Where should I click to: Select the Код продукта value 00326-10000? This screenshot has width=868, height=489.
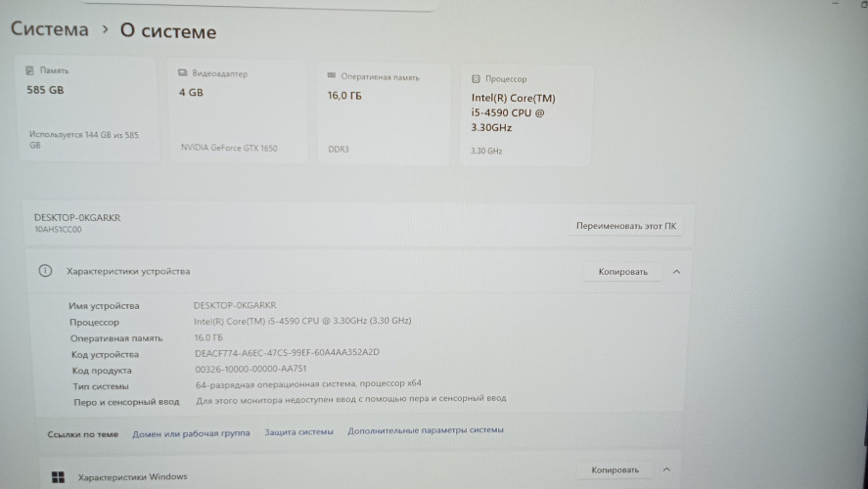251,369
